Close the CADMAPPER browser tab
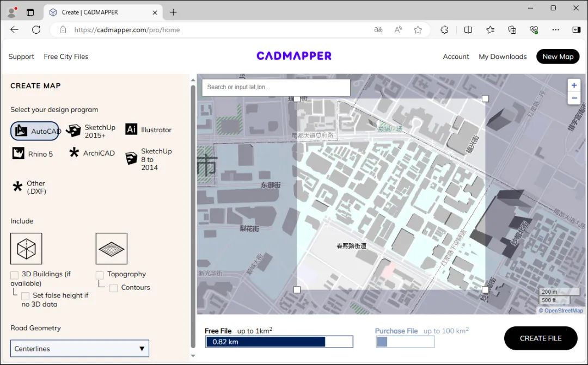Image resolution: width=588 pixels, height=365 pixels. tap(155, 13)
